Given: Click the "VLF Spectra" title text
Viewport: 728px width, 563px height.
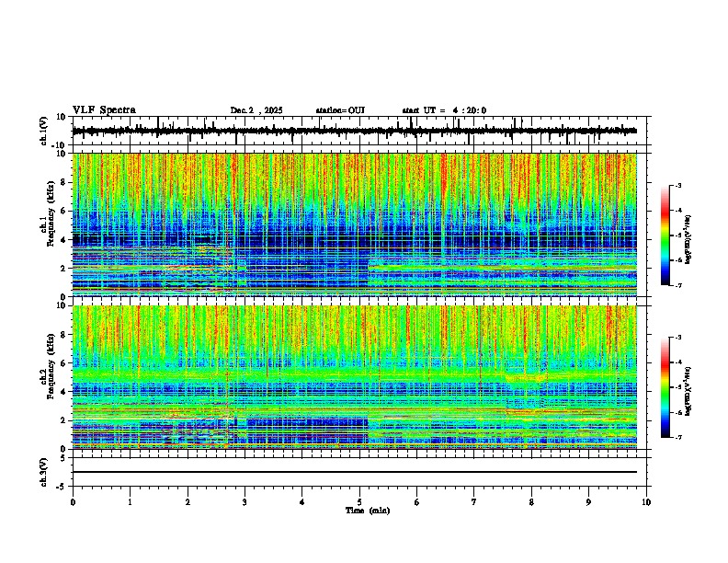Looking at the screenshot, I should (x=104, y=110).
